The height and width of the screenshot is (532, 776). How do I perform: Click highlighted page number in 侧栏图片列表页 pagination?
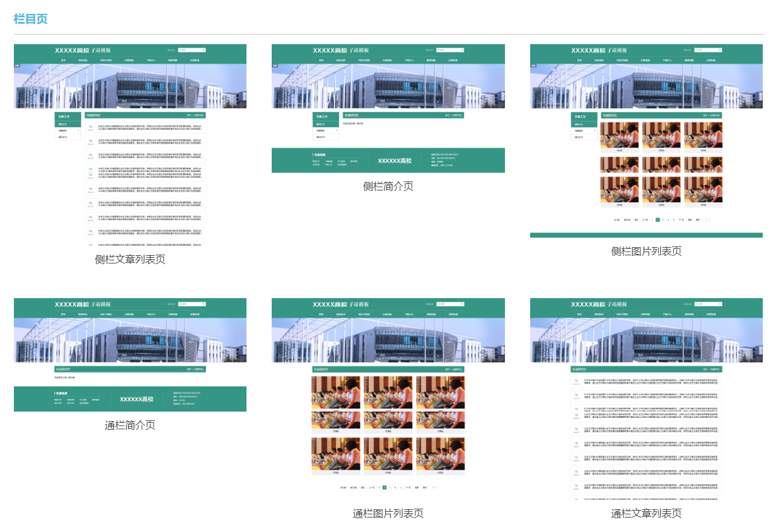click(x=657, y=220)
